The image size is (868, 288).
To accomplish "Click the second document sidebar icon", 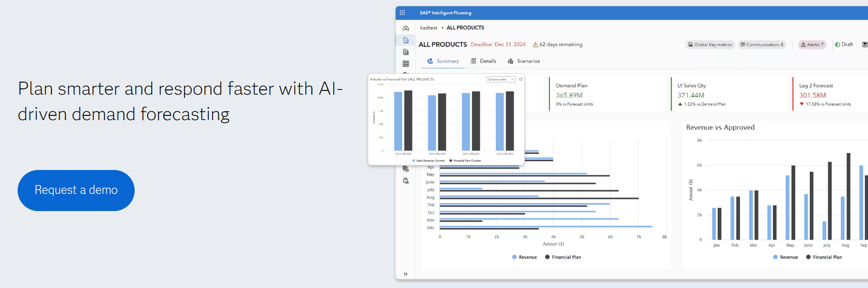I will (406, 52).
